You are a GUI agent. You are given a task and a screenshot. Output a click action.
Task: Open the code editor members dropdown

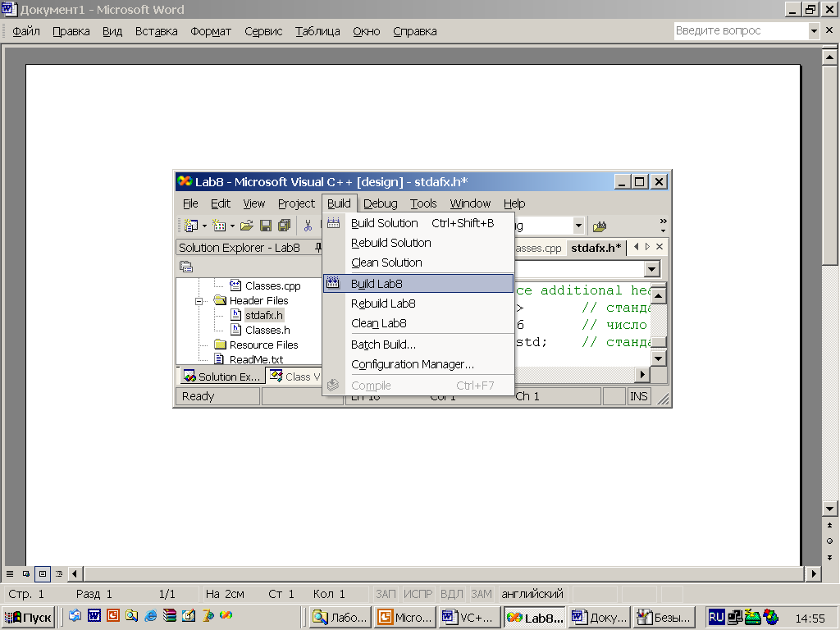pos(652,268)
